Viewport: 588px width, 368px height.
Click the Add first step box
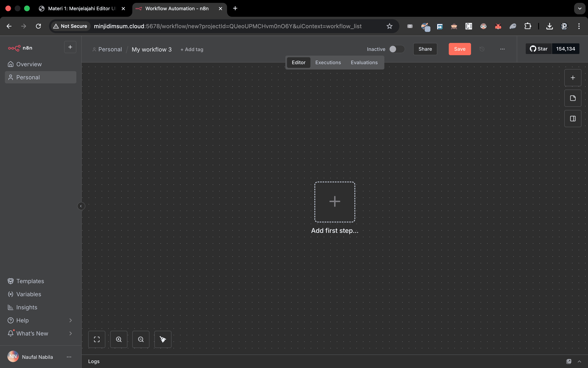[335, 202]
